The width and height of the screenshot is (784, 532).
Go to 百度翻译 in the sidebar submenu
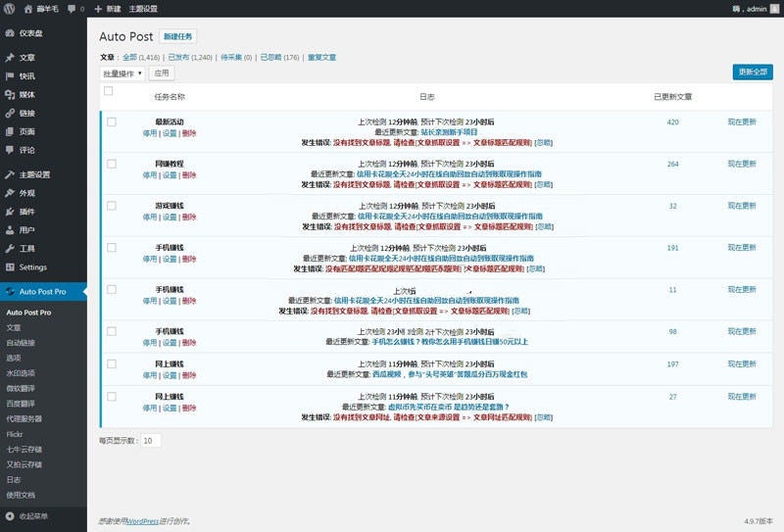click(x=21, y=404)
